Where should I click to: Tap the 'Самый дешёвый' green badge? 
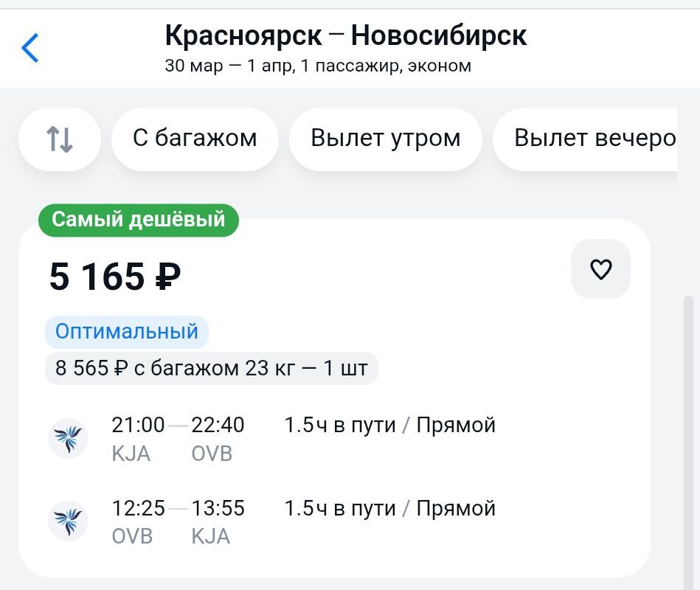[x=138, y=220]
